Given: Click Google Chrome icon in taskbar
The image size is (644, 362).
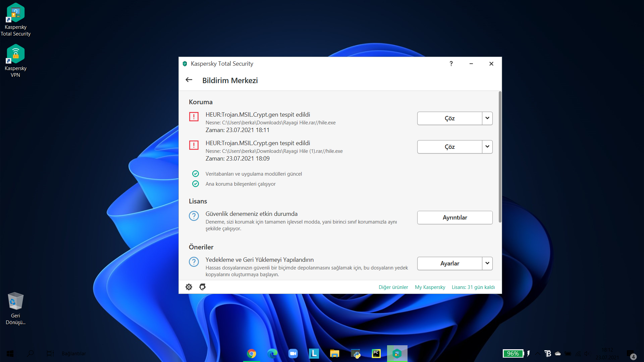Looking at the screenshot, I should click(x=252, y=354).
